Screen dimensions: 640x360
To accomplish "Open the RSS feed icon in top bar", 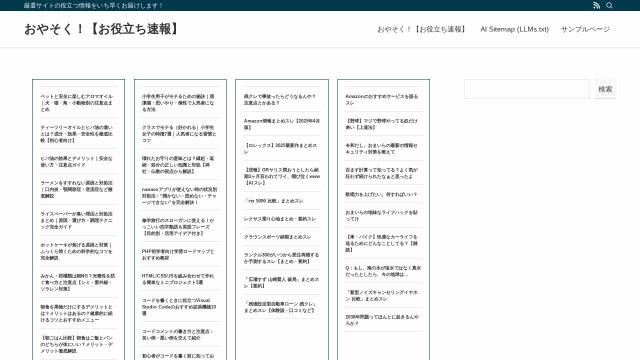I will (x=596, y=5).
